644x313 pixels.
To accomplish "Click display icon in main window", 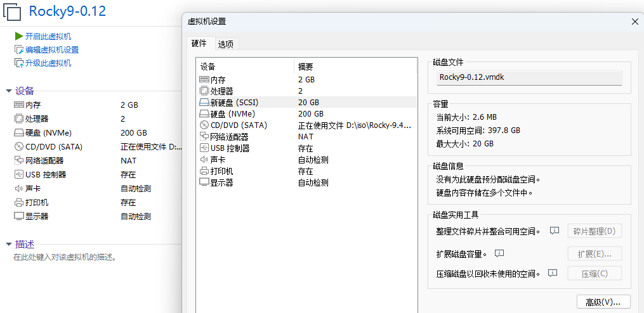I will (19, 216).
